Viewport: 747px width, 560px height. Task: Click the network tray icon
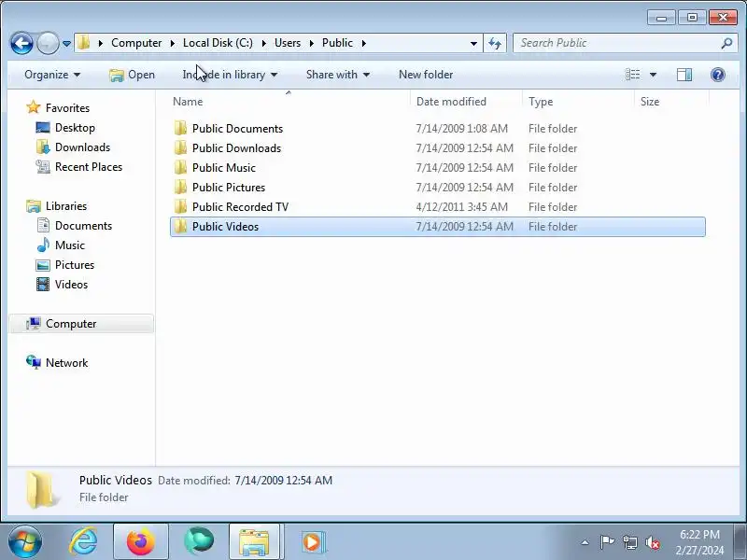tap(629, 542)
